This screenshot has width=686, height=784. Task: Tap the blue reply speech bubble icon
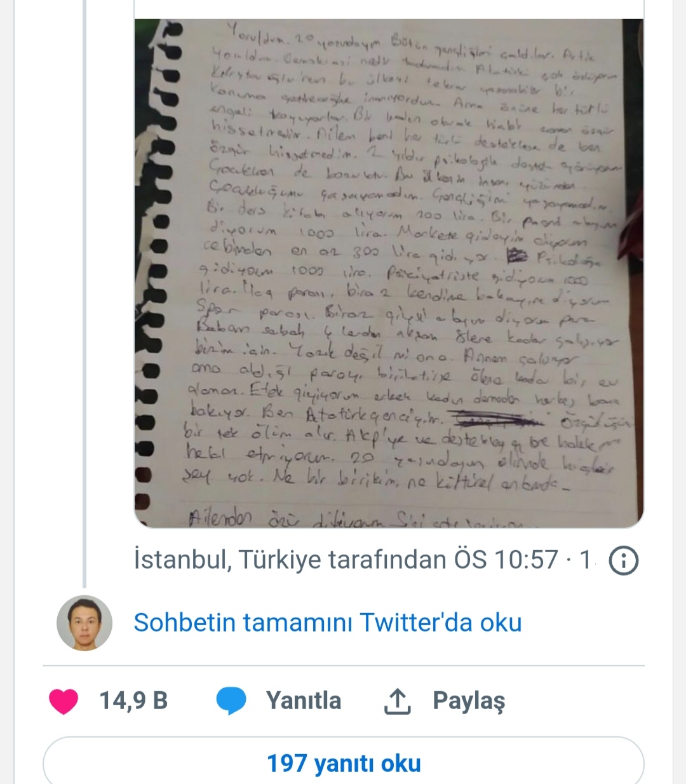click(231, 701)
